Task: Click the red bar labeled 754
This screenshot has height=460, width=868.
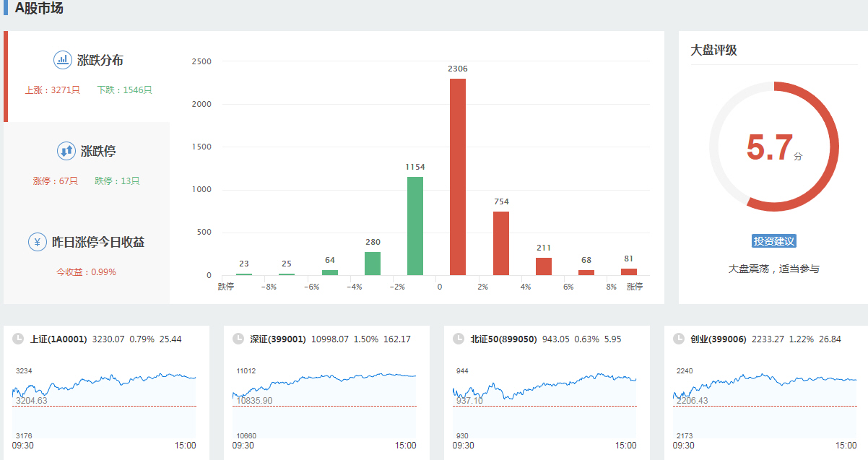Action: pos(501,243)
